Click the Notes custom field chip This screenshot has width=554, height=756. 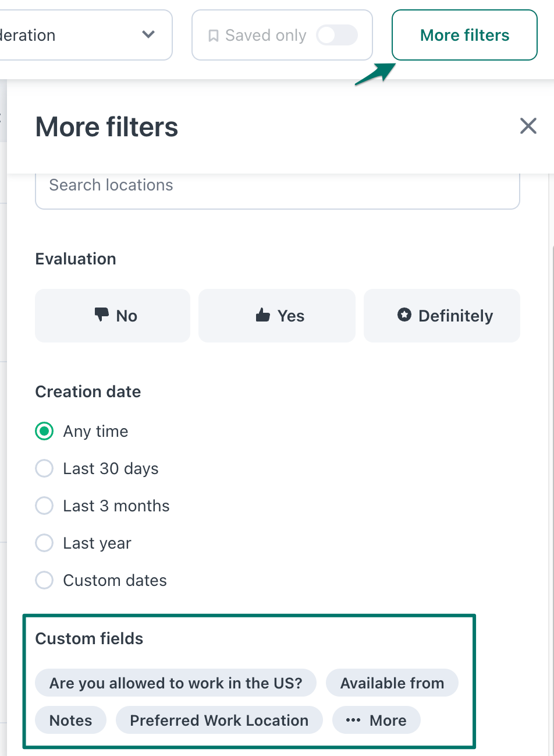(70, 720)
